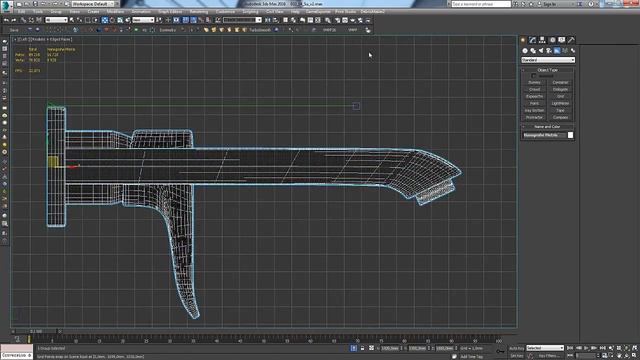The width and height of the screenshot is (640, 360).
Task: Open the Standard helpers subcategory dropdown
Action: pos(548,60)
